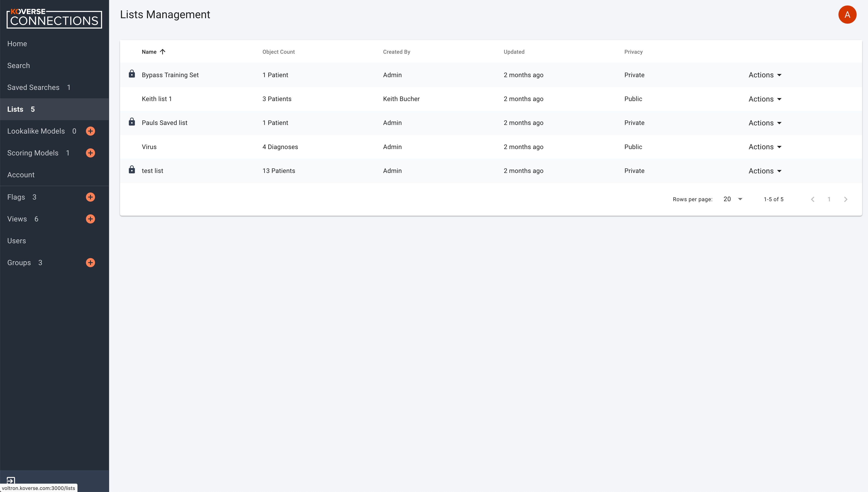Open the Bypass Training Set list

pyautogui.click(x=170, y=75)
